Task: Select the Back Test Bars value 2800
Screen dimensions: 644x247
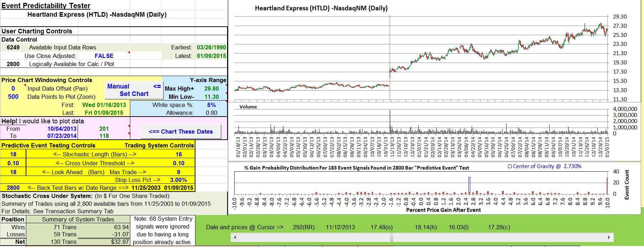Action: click(13, 188)
